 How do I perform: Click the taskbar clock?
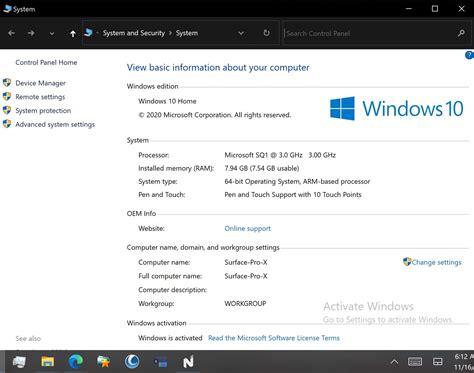tap(463, 362)
